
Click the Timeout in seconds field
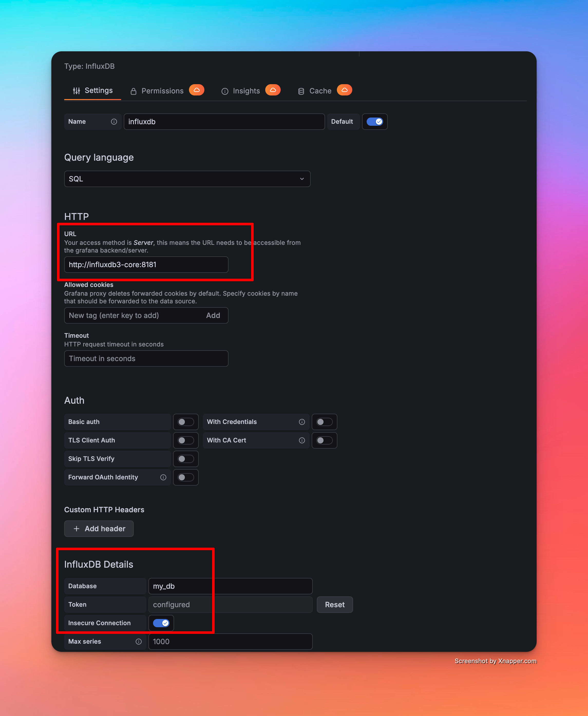click(146, 359)
